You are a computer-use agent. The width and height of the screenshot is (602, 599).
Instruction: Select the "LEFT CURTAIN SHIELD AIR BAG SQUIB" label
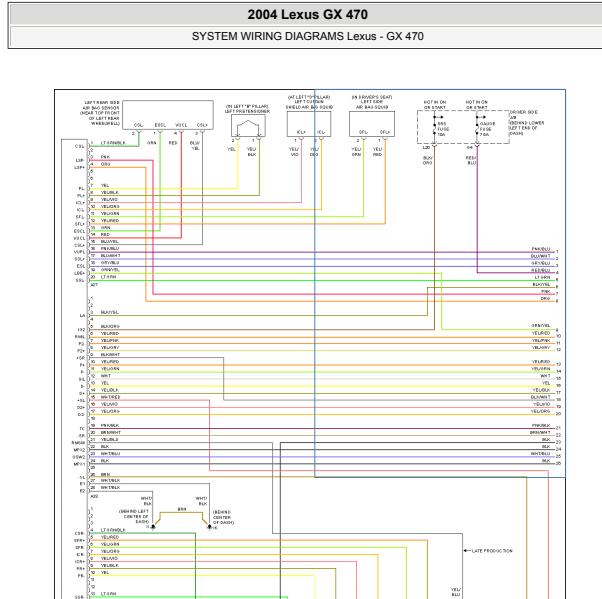coord(309,104)
